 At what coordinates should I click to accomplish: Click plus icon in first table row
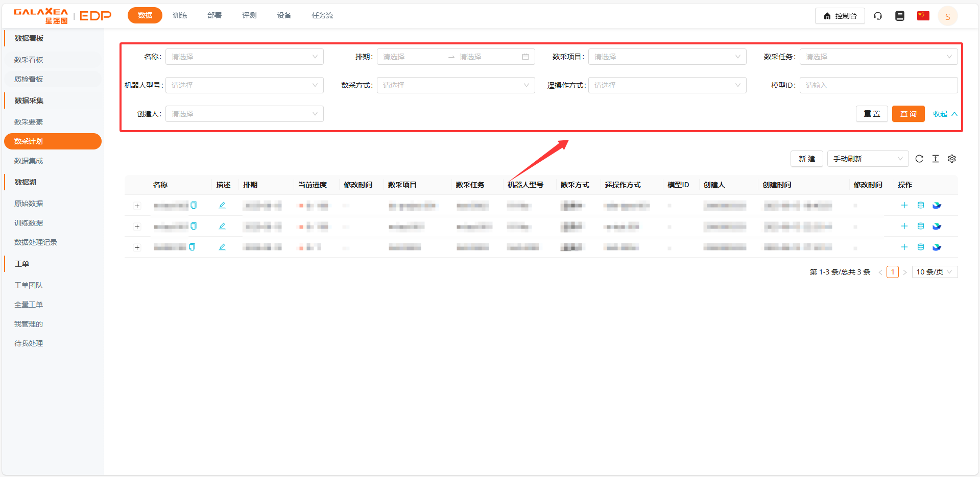click(x=904, y=205)
